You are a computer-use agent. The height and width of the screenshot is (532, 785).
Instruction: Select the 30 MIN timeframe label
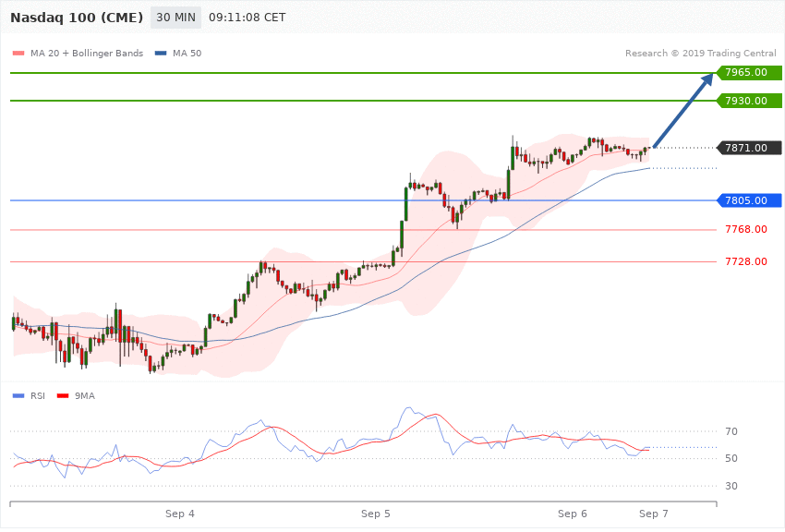pyautogui.click(x=175, y=18)
